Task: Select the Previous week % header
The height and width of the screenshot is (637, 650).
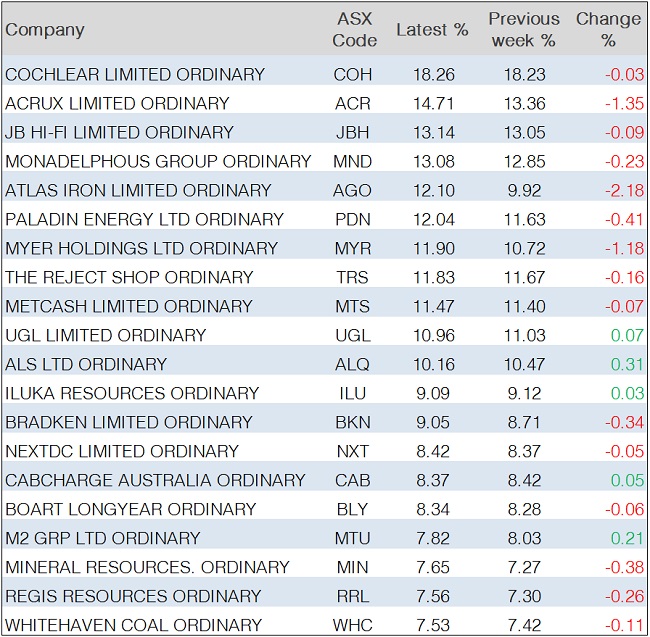Action: (x=523, y=30)
